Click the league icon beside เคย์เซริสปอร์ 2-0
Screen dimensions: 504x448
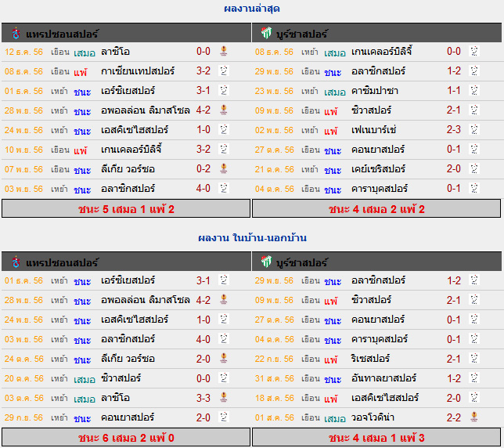[474, 169]
